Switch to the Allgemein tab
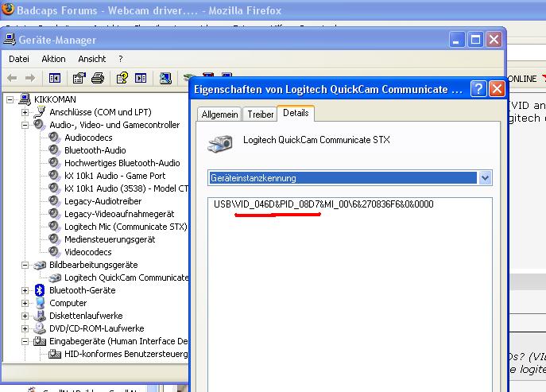This screenshot has width=546, height=392. pos(219,114)
